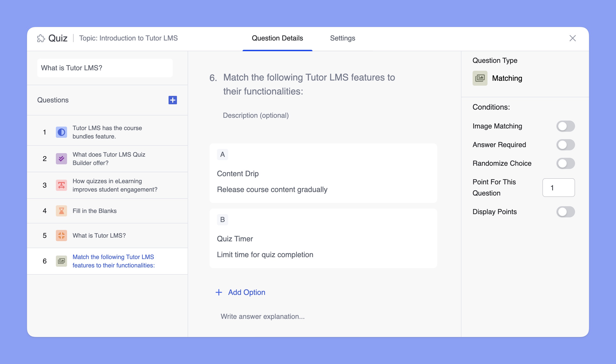Switch on Display Points toggle
616x364 pixels.
click(x=565, y=212)
